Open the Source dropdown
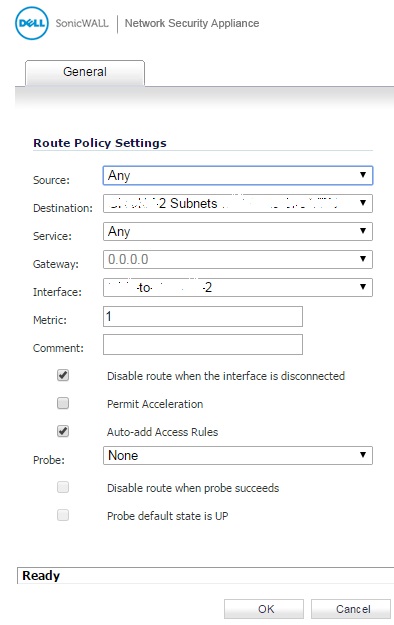This screenshot has height=625, width=394. click(x=238, y=175)
